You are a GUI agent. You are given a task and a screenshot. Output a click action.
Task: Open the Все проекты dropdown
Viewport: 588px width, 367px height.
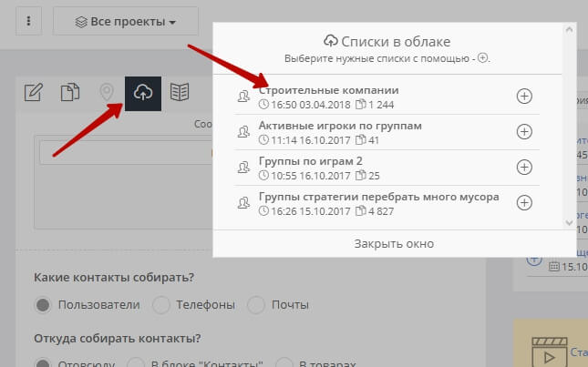[x=126, y=21]
